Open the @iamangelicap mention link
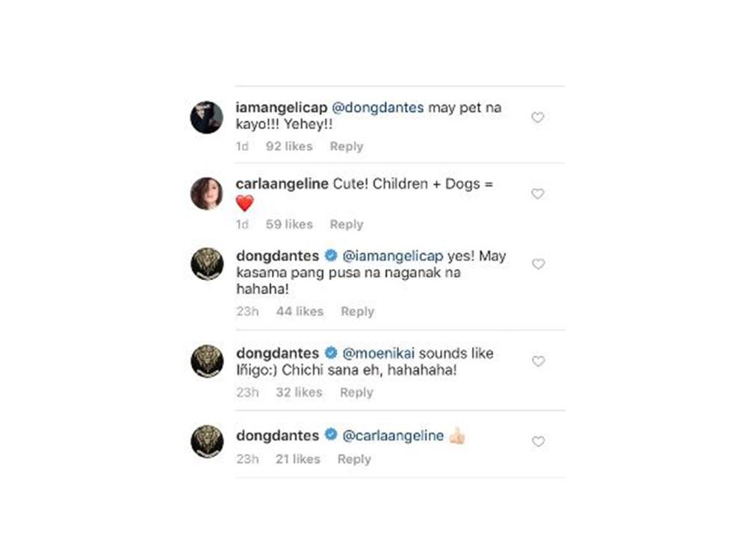 [x=393, y=256]
